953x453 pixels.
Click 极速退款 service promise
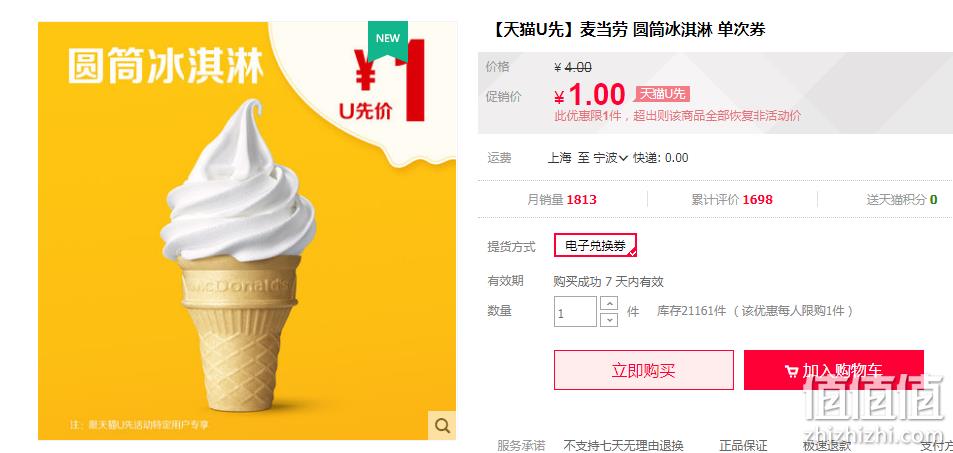pos(827,446)
